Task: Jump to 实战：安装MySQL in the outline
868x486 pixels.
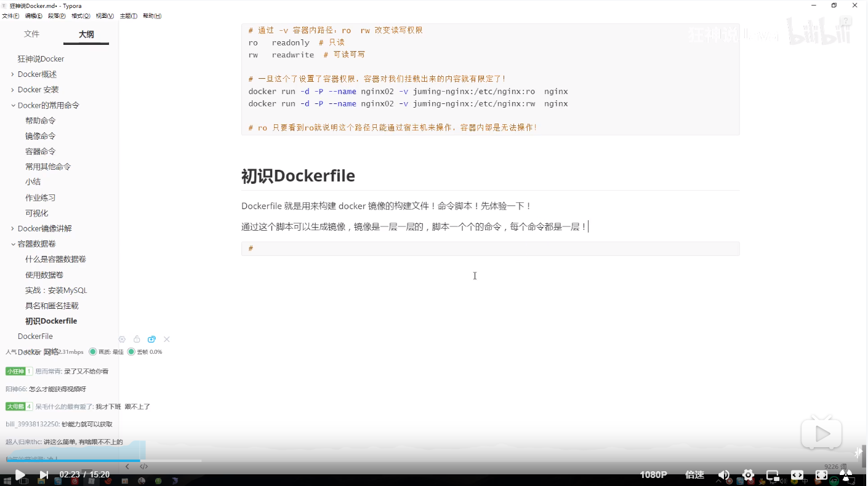Action: (57, 290)
